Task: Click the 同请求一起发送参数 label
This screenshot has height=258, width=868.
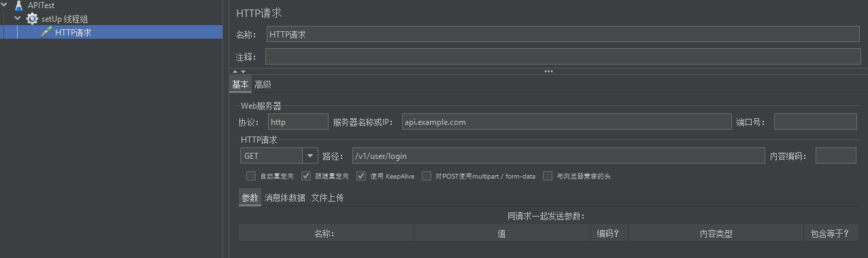Action: point(546,217)
